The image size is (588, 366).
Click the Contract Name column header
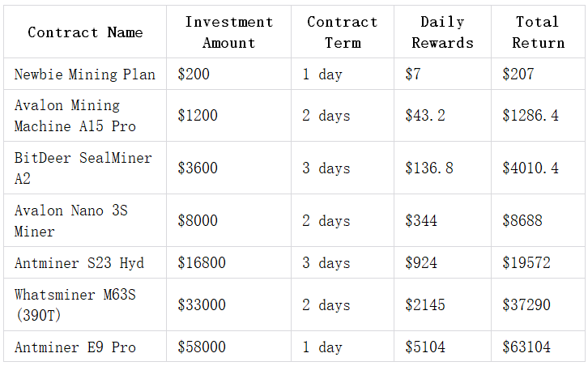coord(85,32)
